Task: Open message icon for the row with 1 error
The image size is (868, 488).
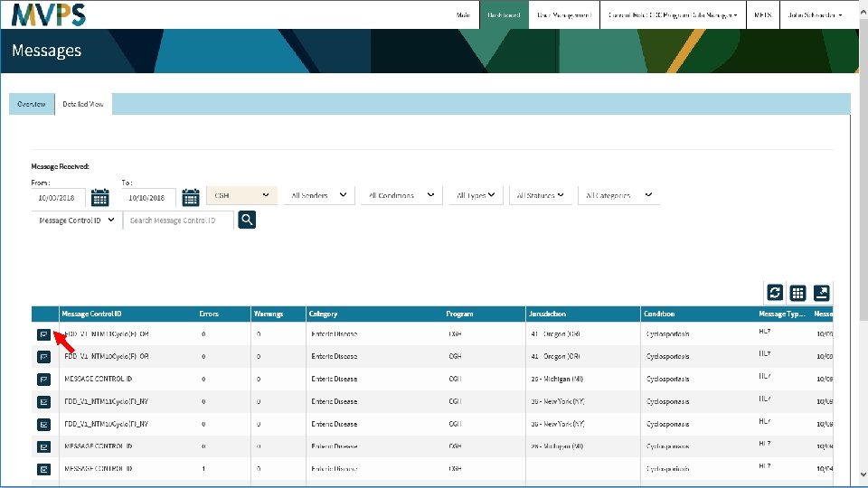Action: click(x=43, y=469)
